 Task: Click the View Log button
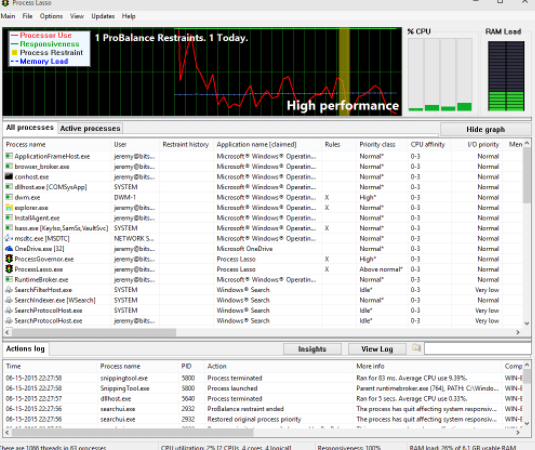(377, 349)
